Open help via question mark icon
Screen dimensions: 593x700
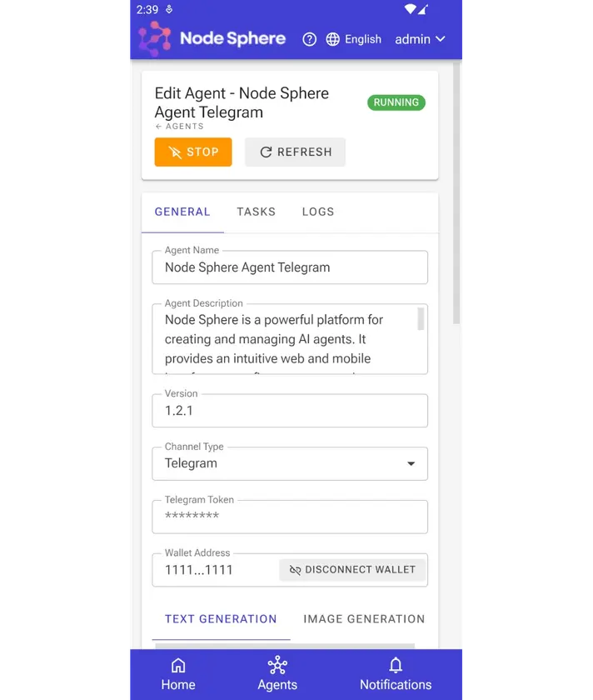(309, 39)
